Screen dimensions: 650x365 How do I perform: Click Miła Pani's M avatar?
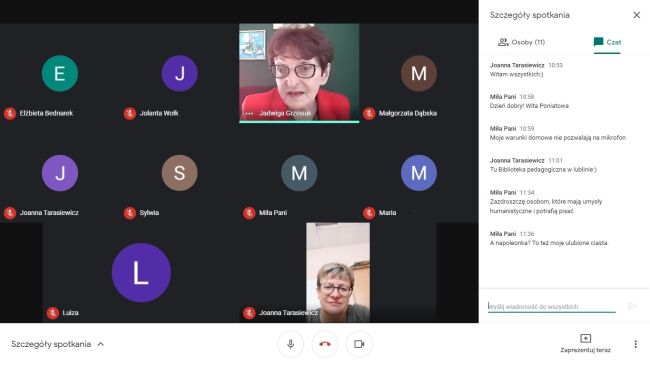(x=299, y=173)
